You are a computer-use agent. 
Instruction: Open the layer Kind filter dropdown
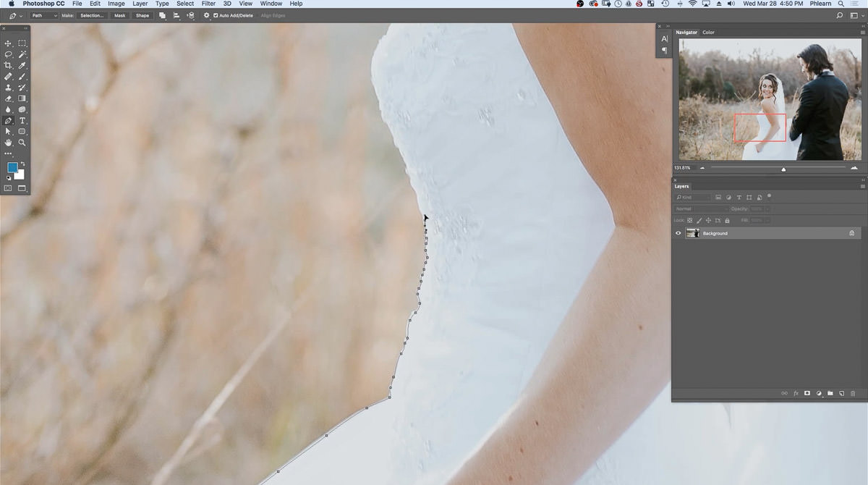[x=694, y=197]
